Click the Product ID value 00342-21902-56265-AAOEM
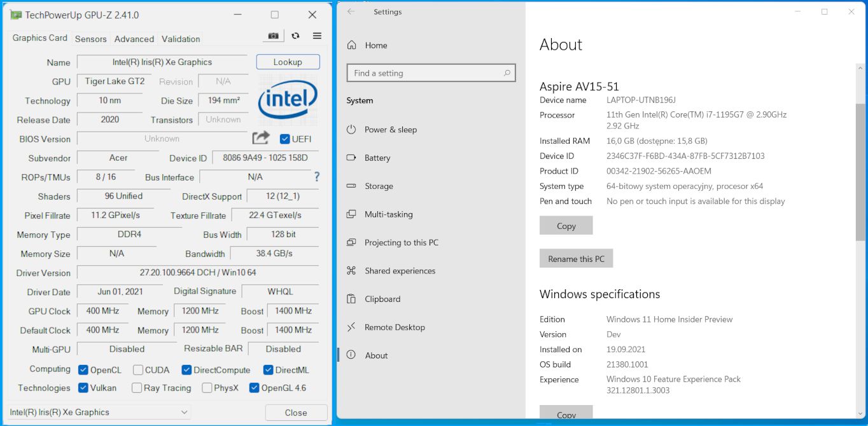 tap(659, 171)
